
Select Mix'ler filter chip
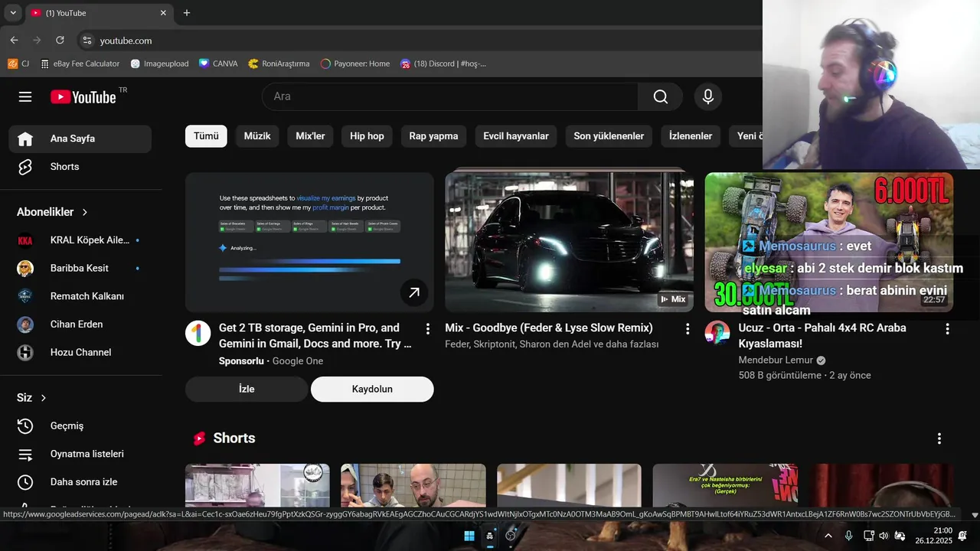click(310, 136)
